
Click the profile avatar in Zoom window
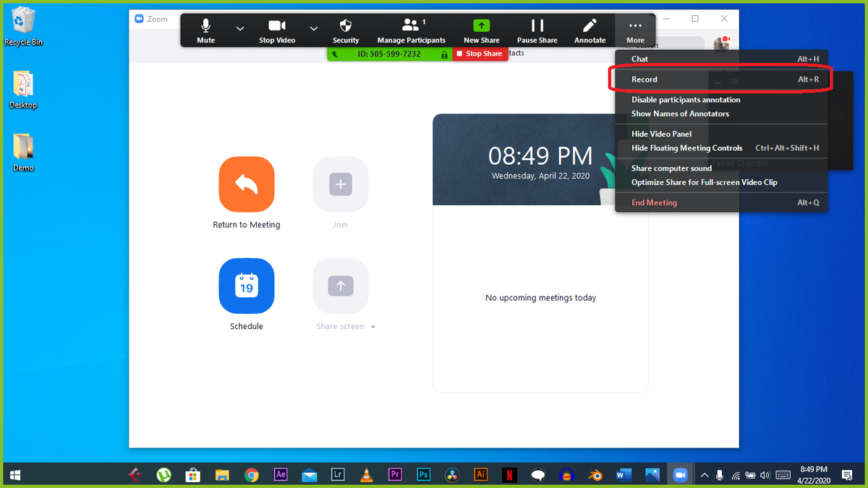point(721,45)
